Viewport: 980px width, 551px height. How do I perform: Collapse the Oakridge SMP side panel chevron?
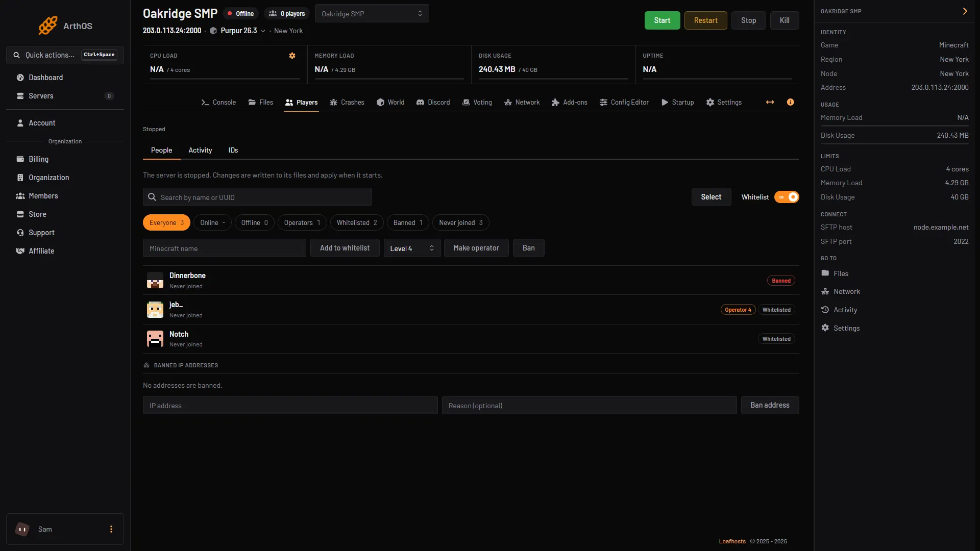[965, 11]
